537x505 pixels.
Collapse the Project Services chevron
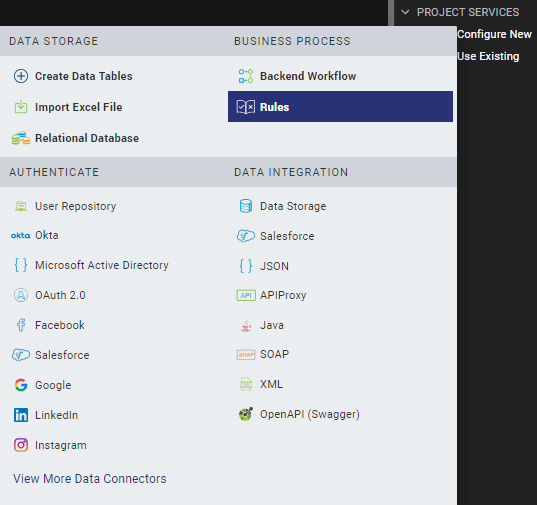point(405,12)
